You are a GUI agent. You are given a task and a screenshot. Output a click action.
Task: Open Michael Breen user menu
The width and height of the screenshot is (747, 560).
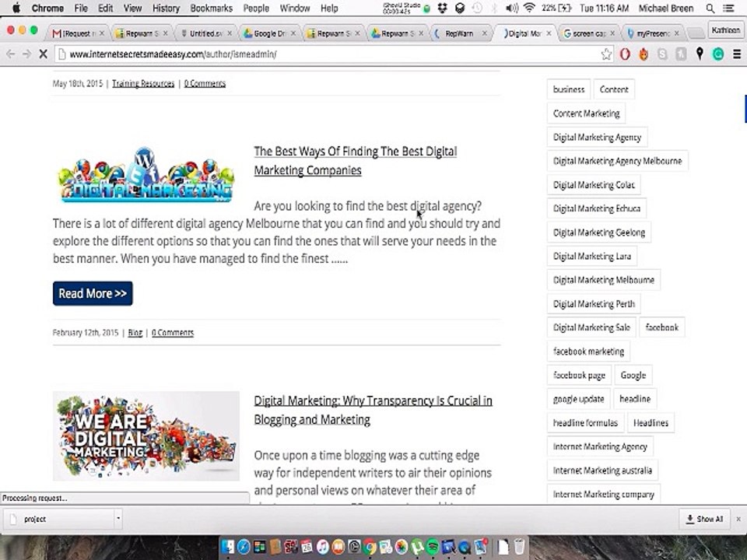[x=666, y=8]
